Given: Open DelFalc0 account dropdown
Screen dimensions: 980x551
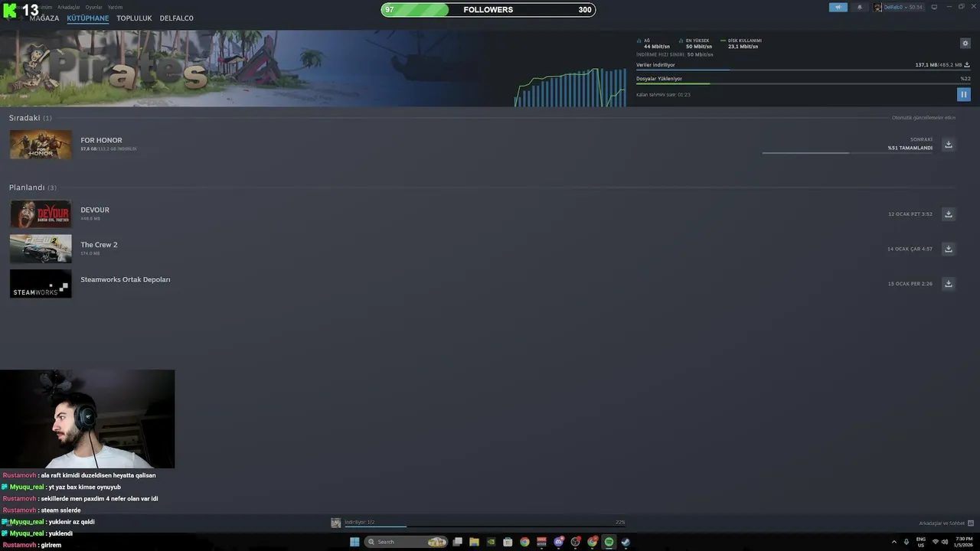Looking at the screenshot, I should coord(900,7).
